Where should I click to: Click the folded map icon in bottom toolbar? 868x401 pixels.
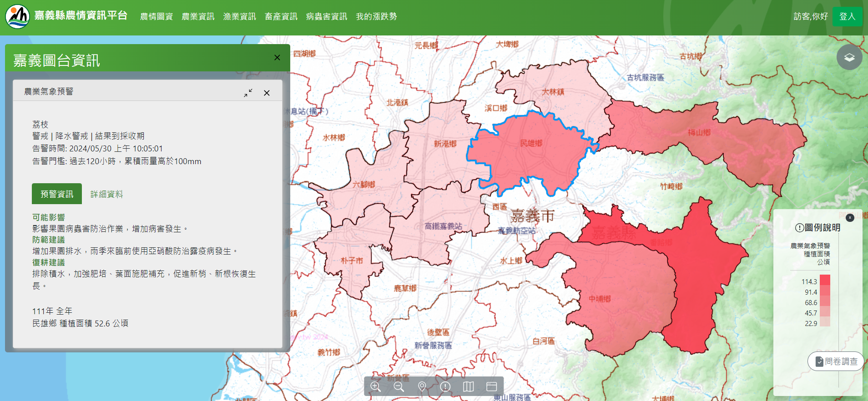[x=468, y=386]
